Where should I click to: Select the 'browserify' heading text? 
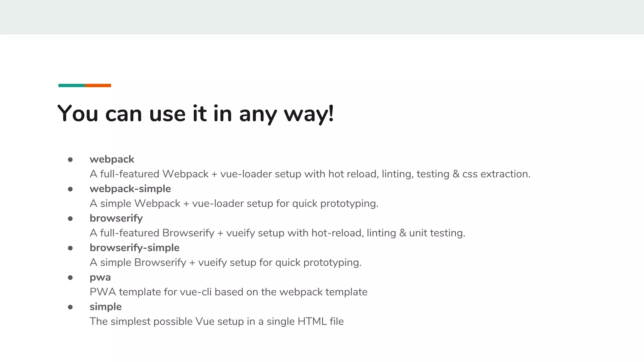point(116,218)
